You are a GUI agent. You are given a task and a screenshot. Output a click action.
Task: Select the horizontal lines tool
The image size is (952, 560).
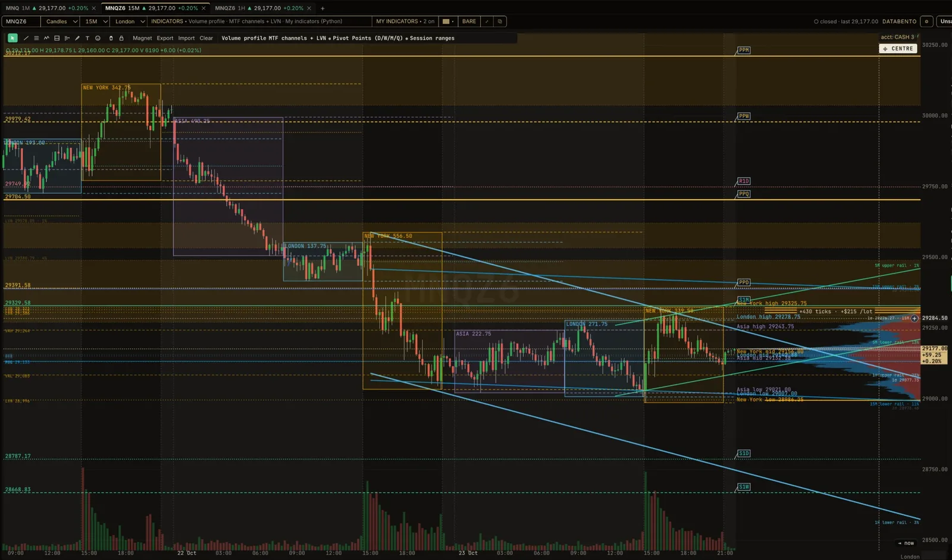click(x=36, y=38)
